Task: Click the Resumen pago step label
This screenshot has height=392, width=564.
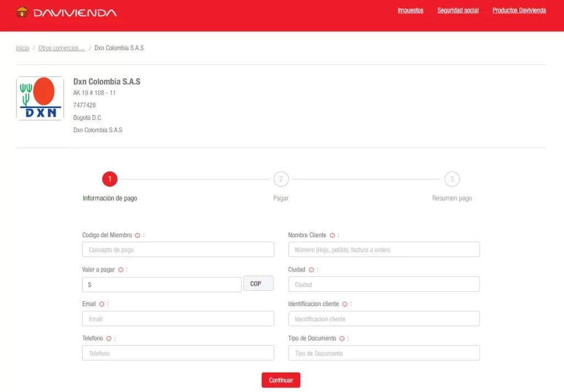Action: pyautogui.click(x=452, y=198)
